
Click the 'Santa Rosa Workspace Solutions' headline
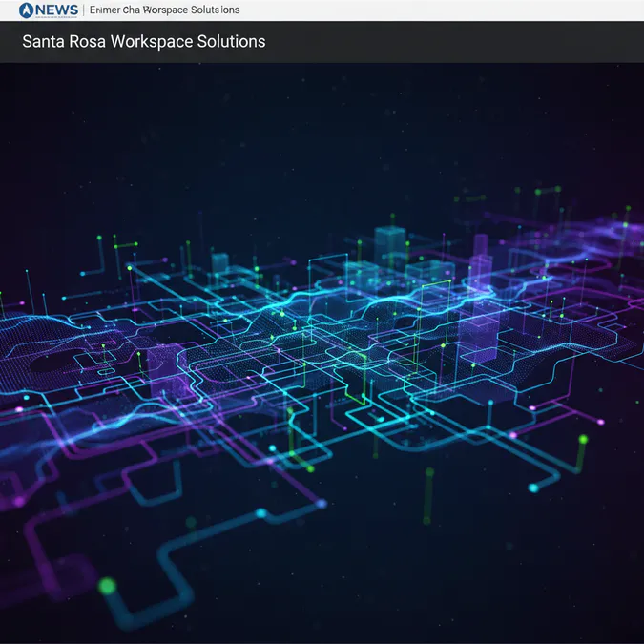pyautogui.click(x=144, y=41)
